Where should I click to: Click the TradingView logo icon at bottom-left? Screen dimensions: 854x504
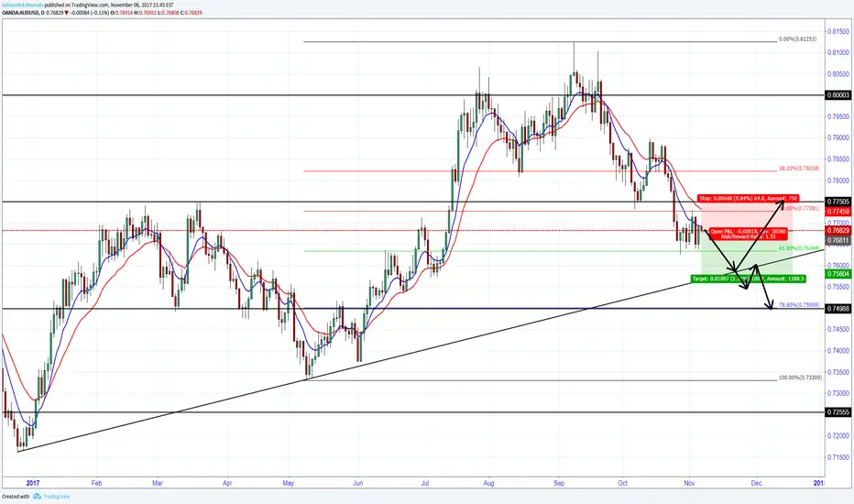(37, 497)
